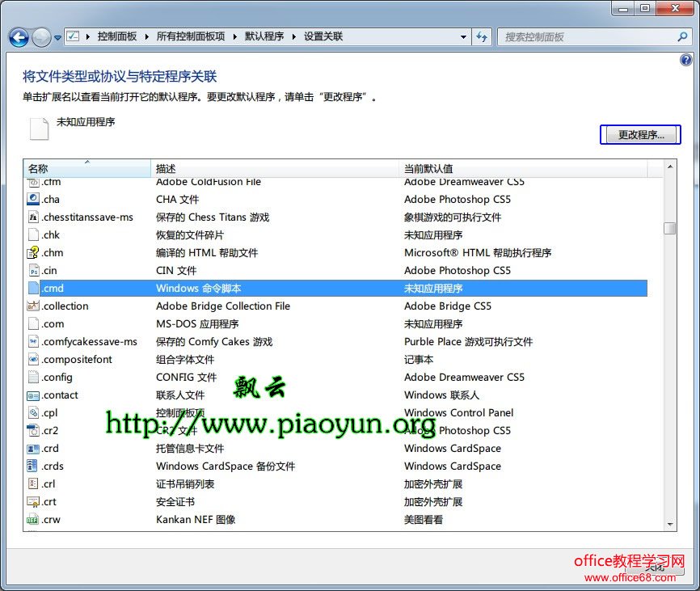
Task: Click 设置关联 in the breadcrumb
Action: (x=323, y=36)
